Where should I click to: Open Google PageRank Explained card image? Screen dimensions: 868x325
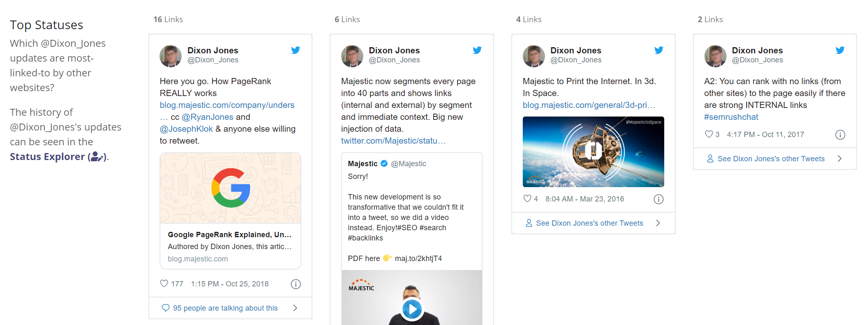pos(230,188)
